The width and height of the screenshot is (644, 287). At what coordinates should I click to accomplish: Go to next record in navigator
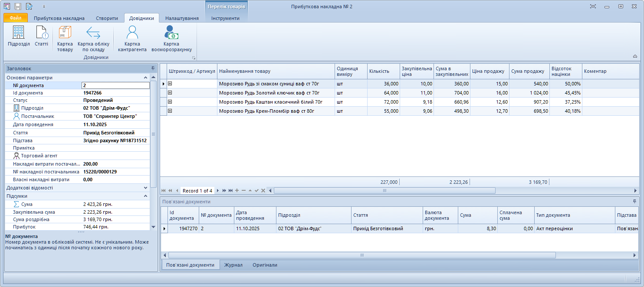[218, 191]
